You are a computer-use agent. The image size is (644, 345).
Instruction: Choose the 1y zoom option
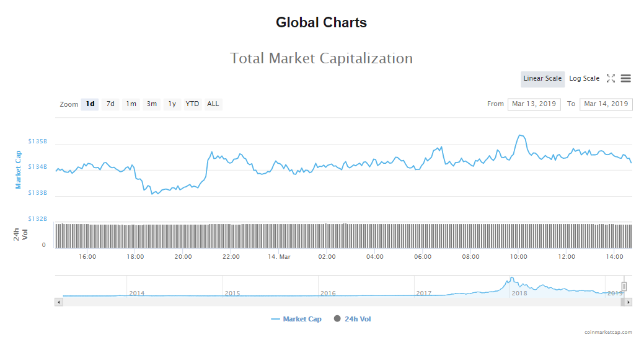point(172,104)
